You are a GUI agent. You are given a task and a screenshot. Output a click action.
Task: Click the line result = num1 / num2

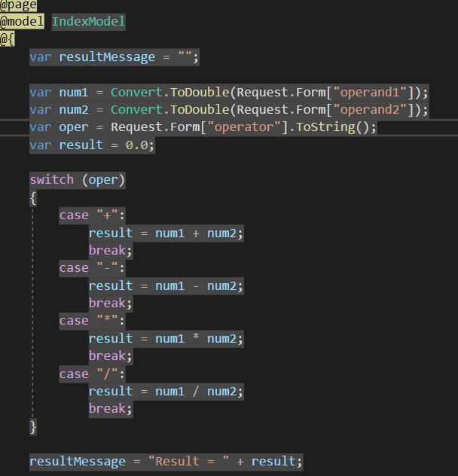(166, 392)
